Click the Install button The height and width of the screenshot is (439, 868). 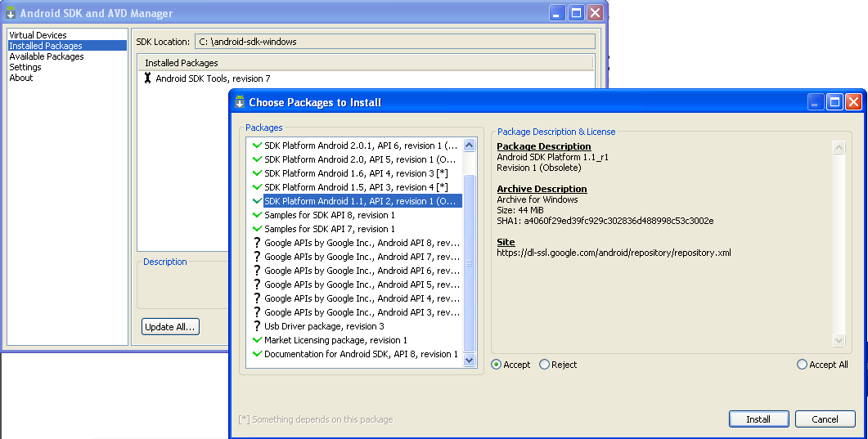coord(758,419)
